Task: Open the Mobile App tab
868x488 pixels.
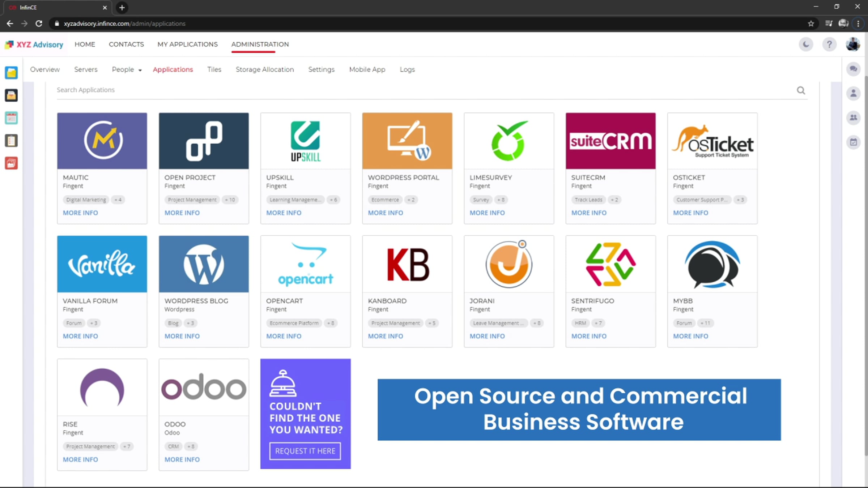Action: 367,69
